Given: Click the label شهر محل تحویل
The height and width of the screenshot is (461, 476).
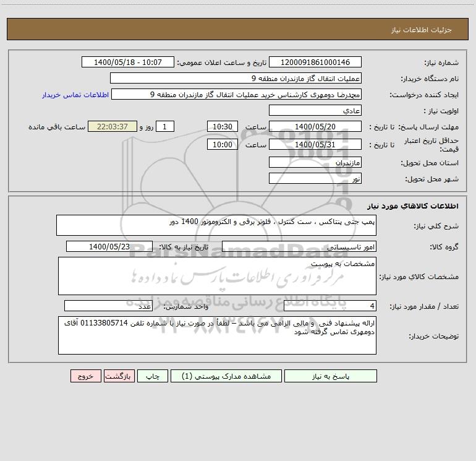Looking at the screenshot, I should click(x=432, y=179).
